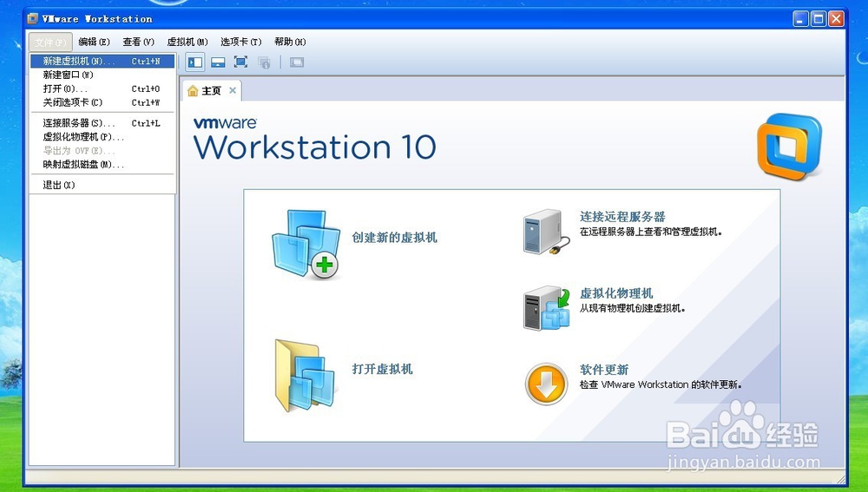This screenshot has height=492, width=868.
Task: Click the connect remote server computer icon
Action: click(546, 232)
